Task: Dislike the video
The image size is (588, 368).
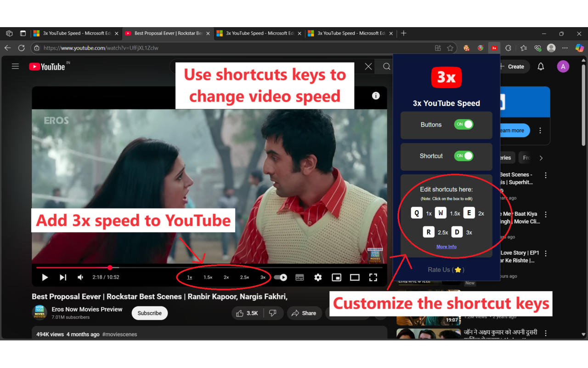Action: (273, 313)
